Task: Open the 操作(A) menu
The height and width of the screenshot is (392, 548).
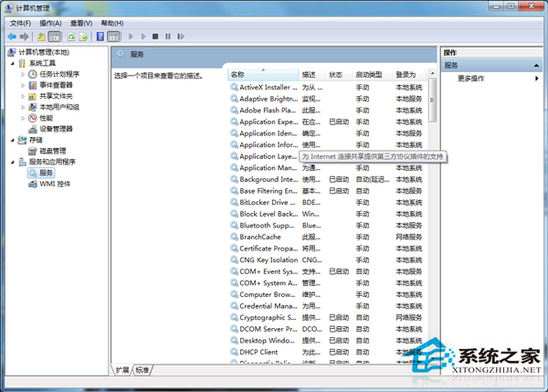Action: [50, 24]
